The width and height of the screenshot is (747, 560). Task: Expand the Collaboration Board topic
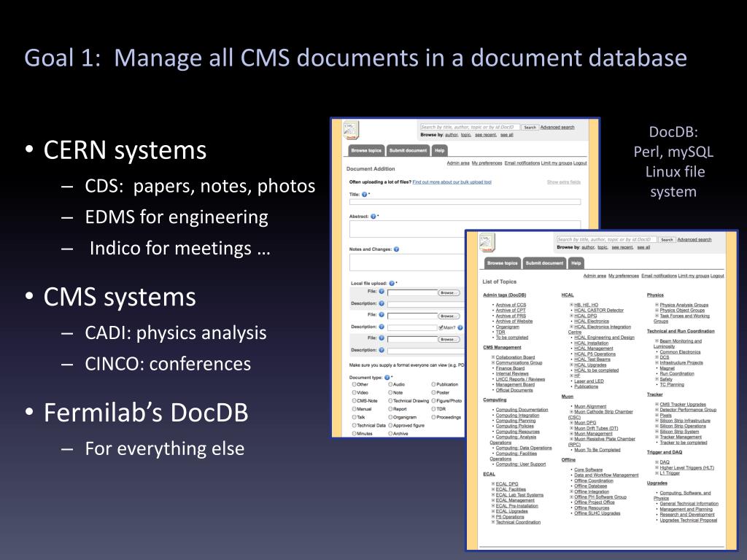tap(493, 357)
